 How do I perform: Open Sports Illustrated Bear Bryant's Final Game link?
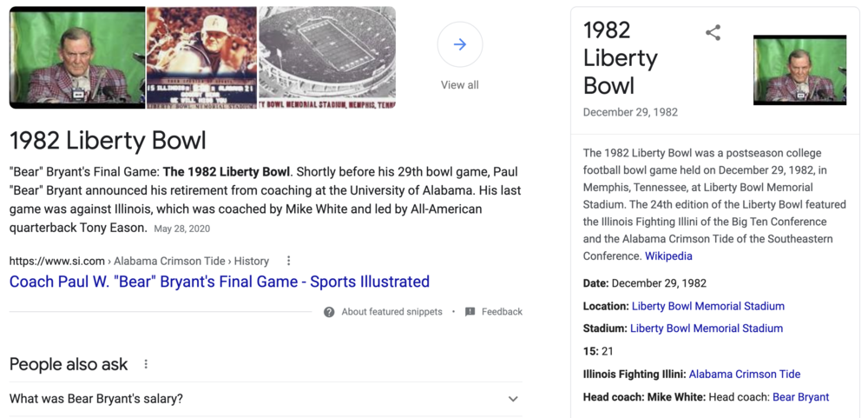pyautogui.click(x=220, y=282)
